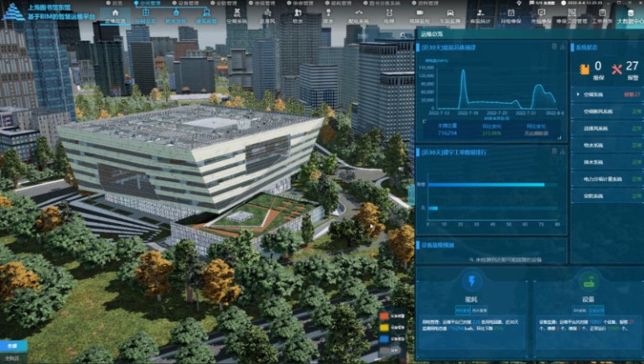Image resolution: width=644 pixels, height=364 pixels.
Task: Select the 电力分项计量系统 status row
Action: [604, 179]
